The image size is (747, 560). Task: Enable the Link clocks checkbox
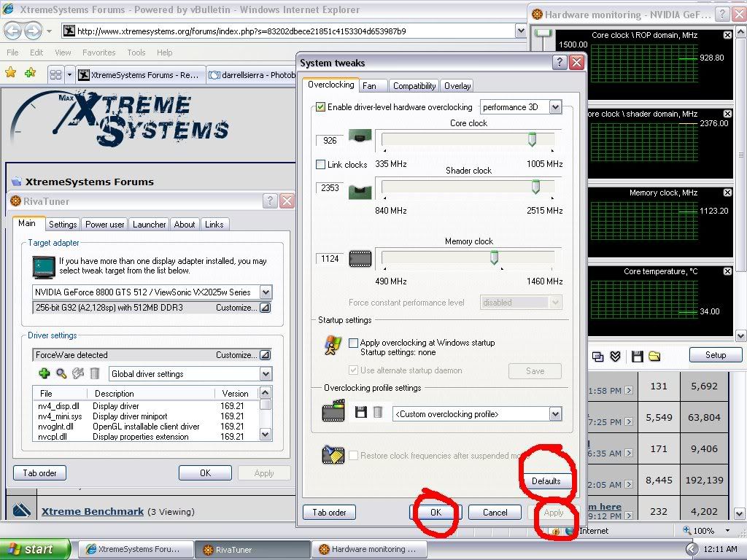click(x=320, y=165)
